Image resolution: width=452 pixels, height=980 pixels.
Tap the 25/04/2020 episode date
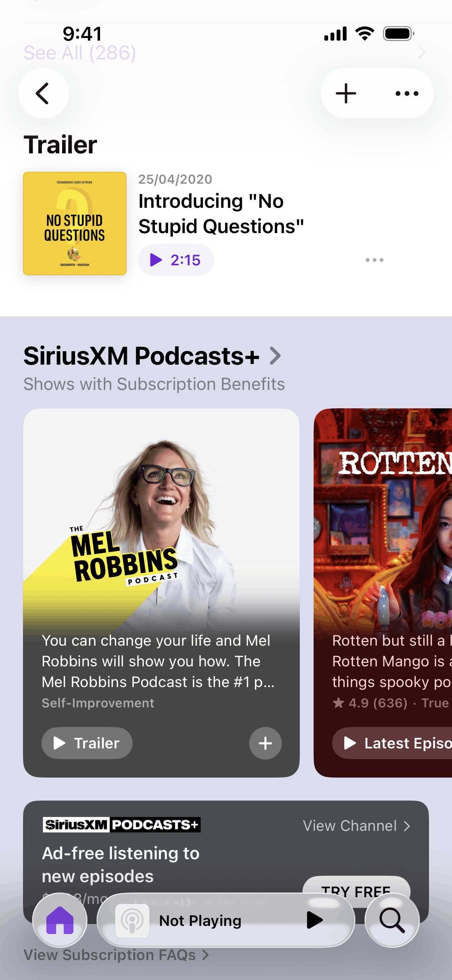(x=175, y=179)
